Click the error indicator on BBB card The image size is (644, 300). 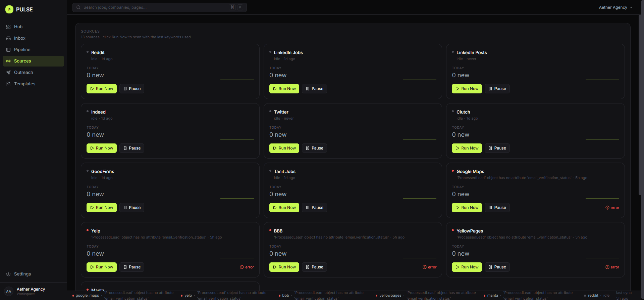[x=430, y=267]
